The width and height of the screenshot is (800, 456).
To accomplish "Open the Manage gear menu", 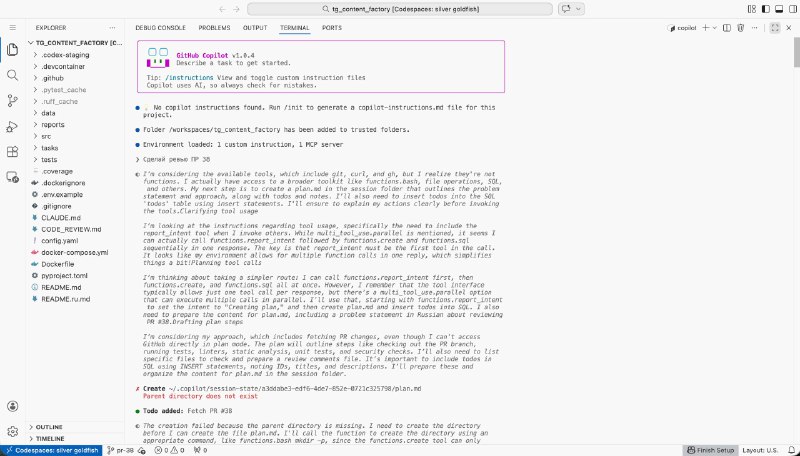I will [13, 432].
